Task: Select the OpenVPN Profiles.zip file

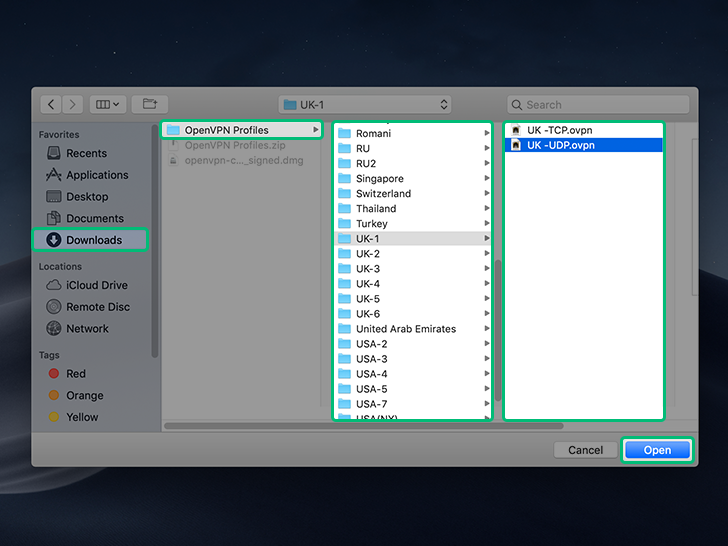Action: coord(235,145)
